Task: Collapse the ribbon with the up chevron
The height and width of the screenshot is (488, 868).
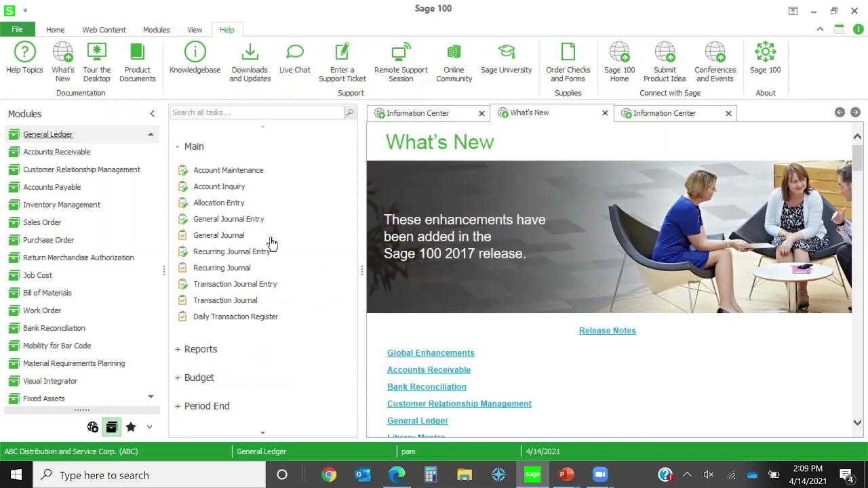Action: point(820,29)
